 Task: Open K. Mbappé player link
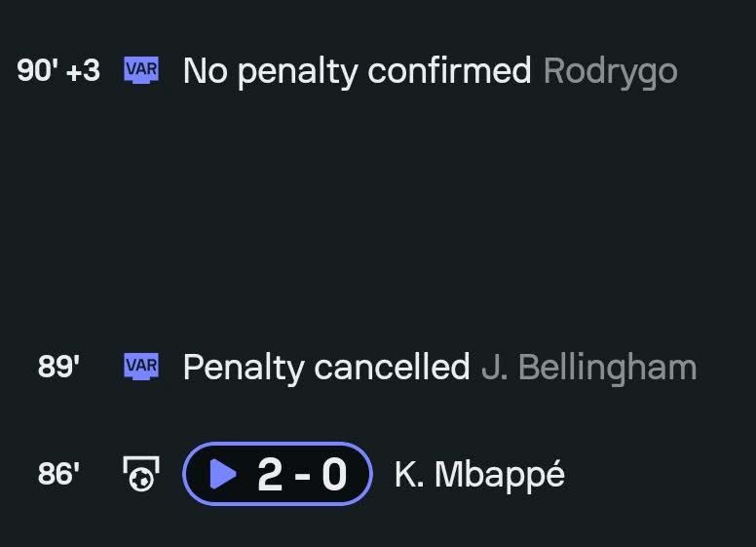(x=479, y=475)
